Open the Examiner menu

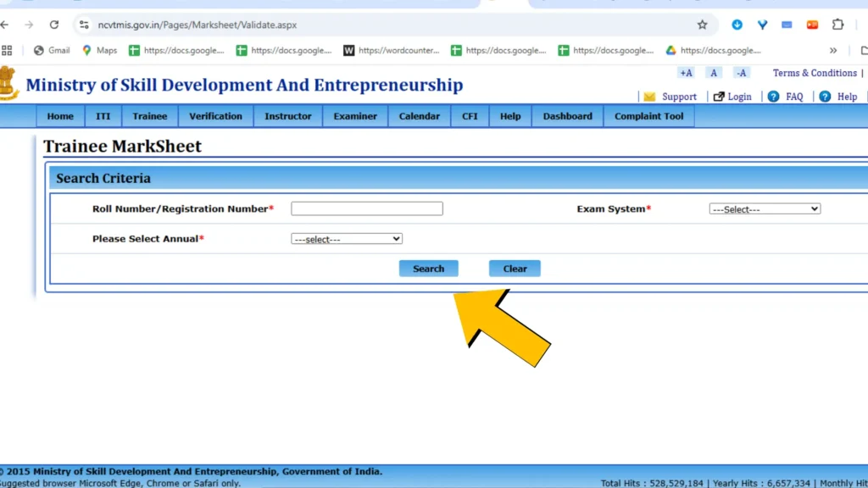click(x=355, y=116)
